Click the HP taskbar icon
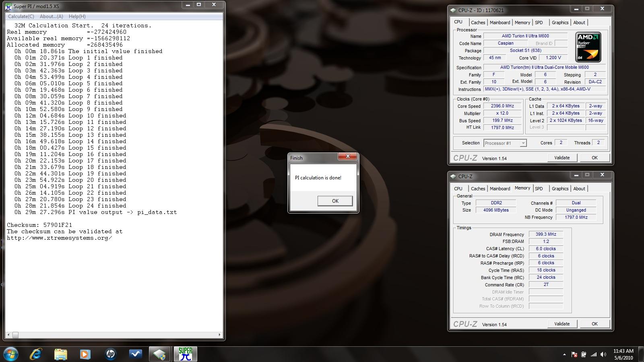 tap(110, 354)
